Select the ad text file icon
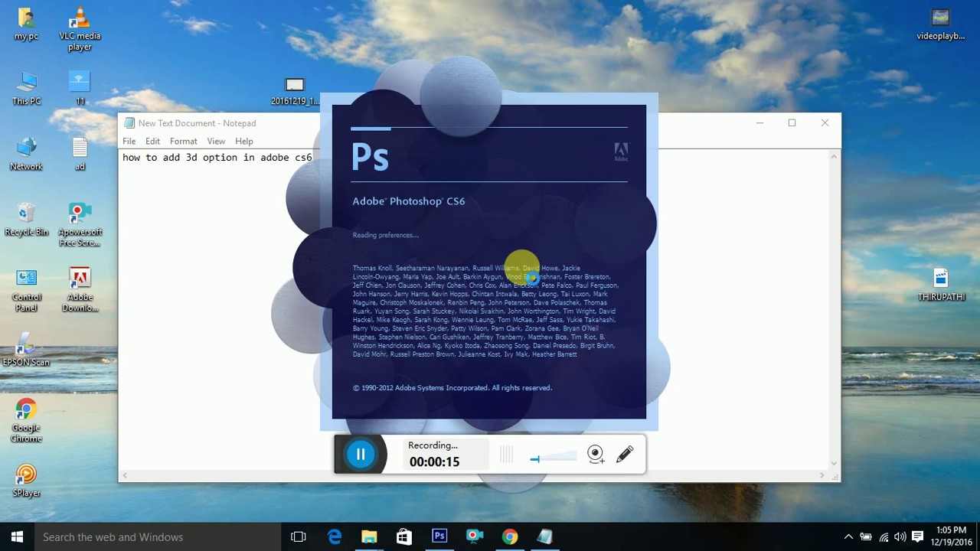The image size is (980, 551). (x=80, y=154)
